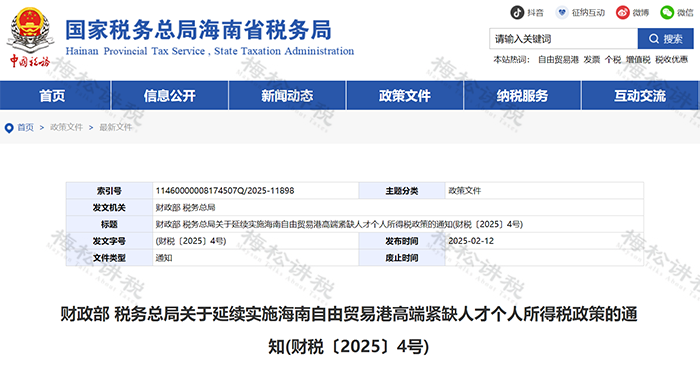Open the 信息公开 navigation tab
The width and height of the screenshot is (700, 365).
tap(170, 95)
